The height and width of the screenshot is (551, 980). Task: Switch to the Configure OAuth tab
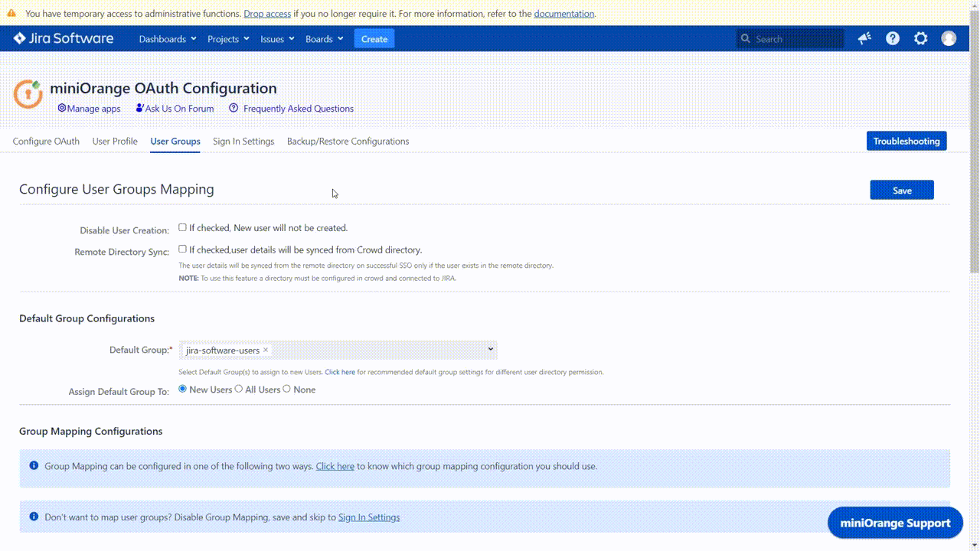(x=46, y=141)
